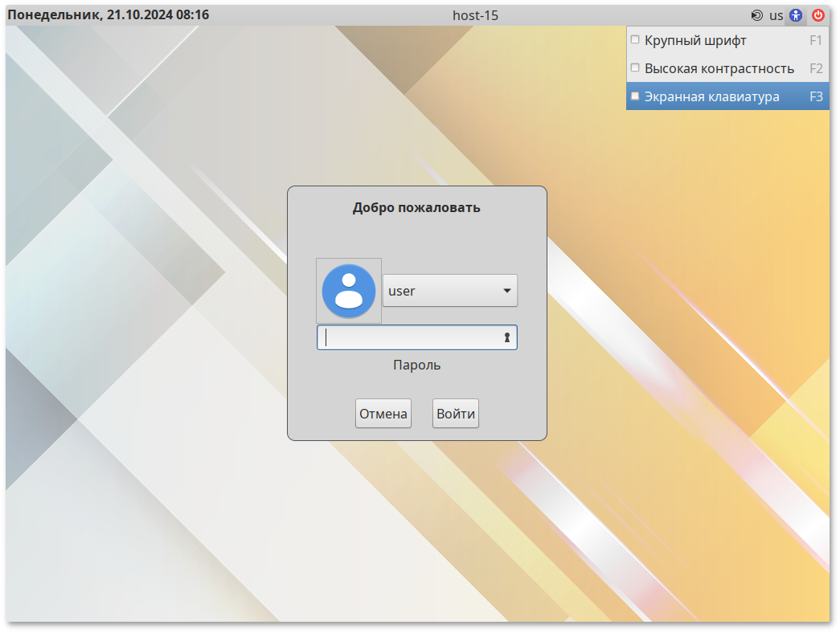
Task: Click the session selector icon in top panel
Action: (756, 15)
